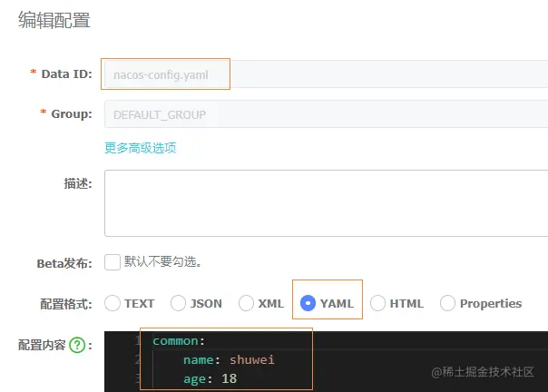Click the 默认不要勾选 label text
Image resolution: width=548 pixels, height=392 pixels.
point(163,261)
